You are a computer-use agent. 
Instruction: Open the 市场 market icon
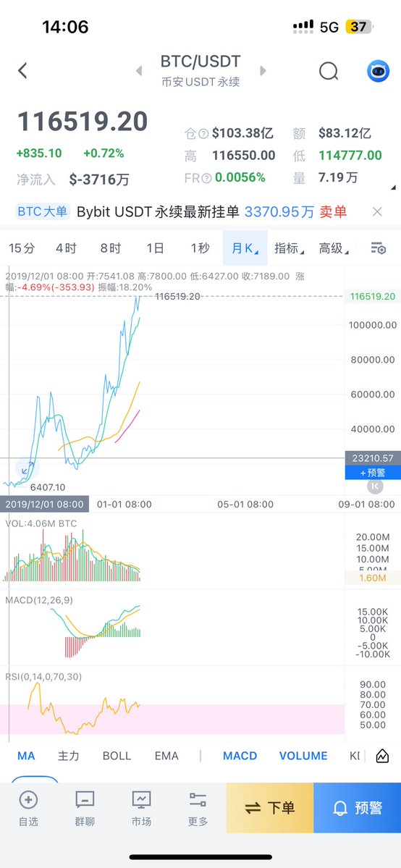pyautogui.click(x=141, y=799)
